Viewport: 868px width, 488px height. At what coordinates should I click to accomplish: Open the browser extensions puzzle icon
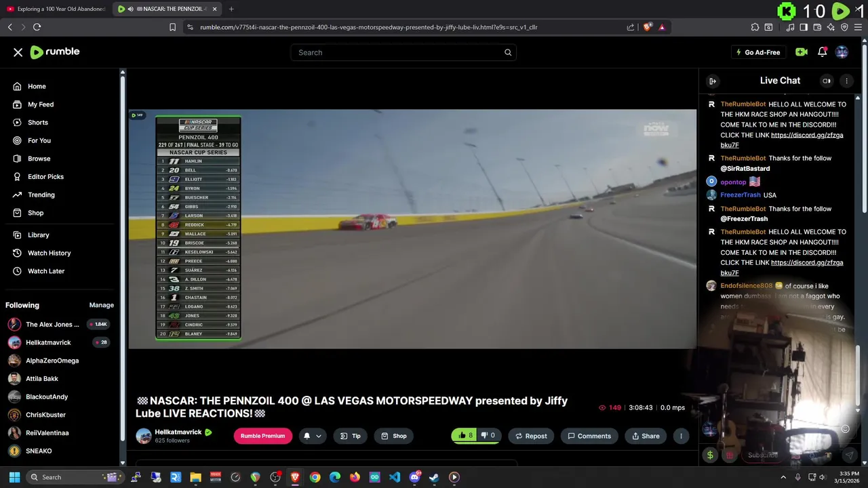[755, 27]
